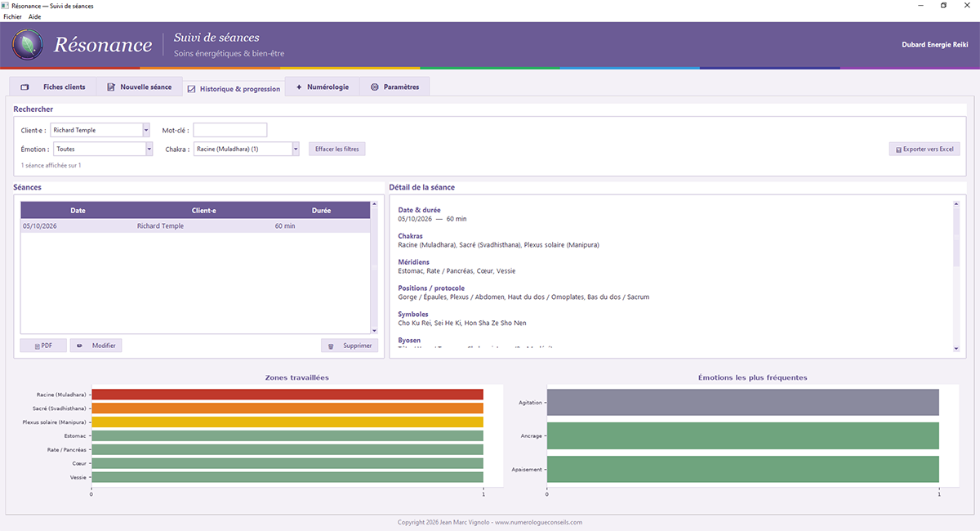Screen dimensions: 980x531
Task: Click the yellow Plexus solaire chart bar
Action: pyautogui.click(x=287, y=422)
